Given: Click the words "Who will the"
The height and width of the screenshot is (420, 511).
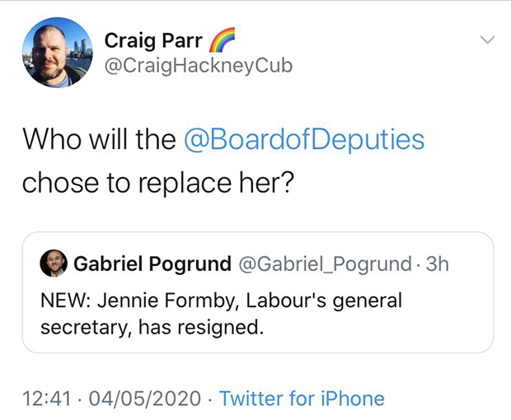Looking at the screenshot, I should click(99, 140).
